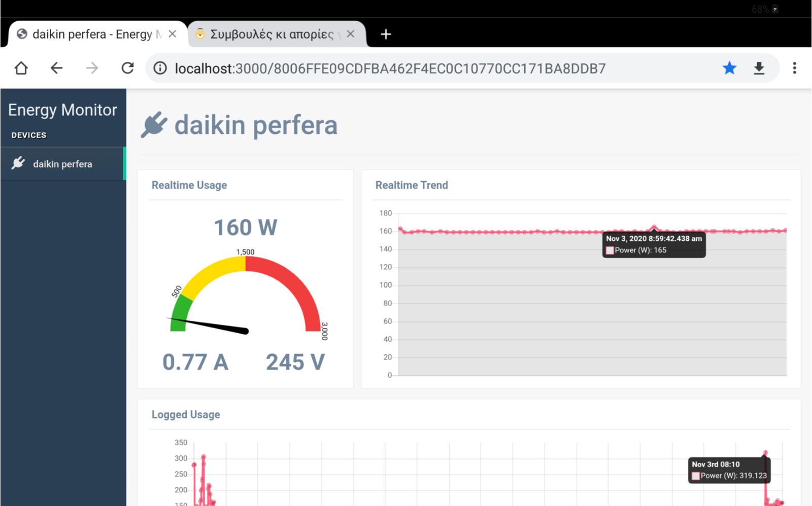
Task: Reload the current page
Action: point(127,68)
